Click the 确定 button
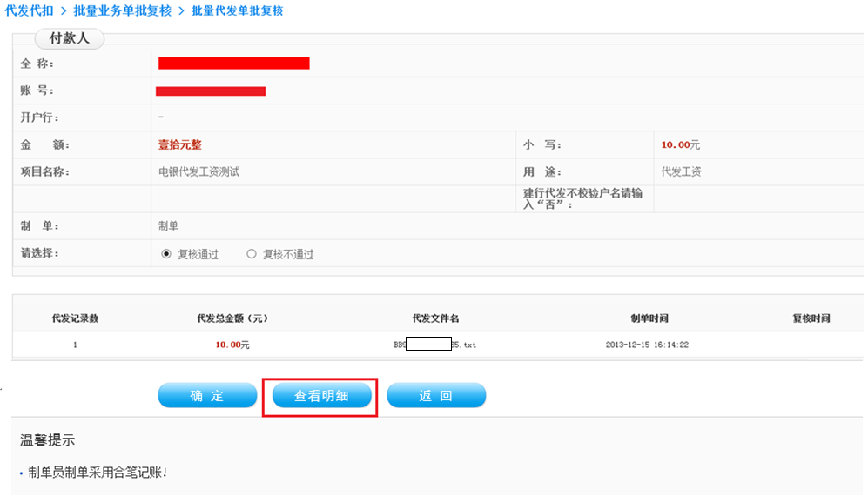Image resolution: width=868 pixels, height=496 pixels. 207,396
